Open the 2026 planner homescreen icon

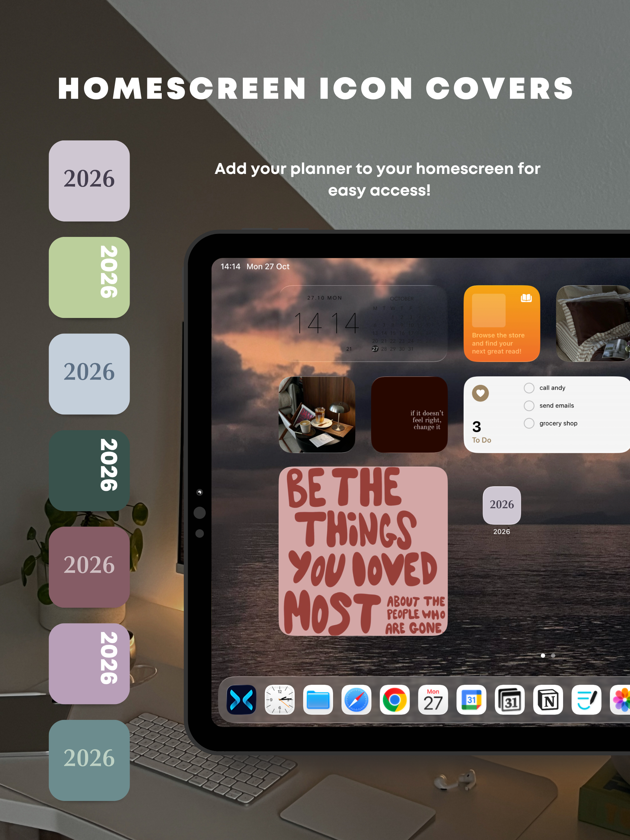pyautogui.click(x=502, y=505)
